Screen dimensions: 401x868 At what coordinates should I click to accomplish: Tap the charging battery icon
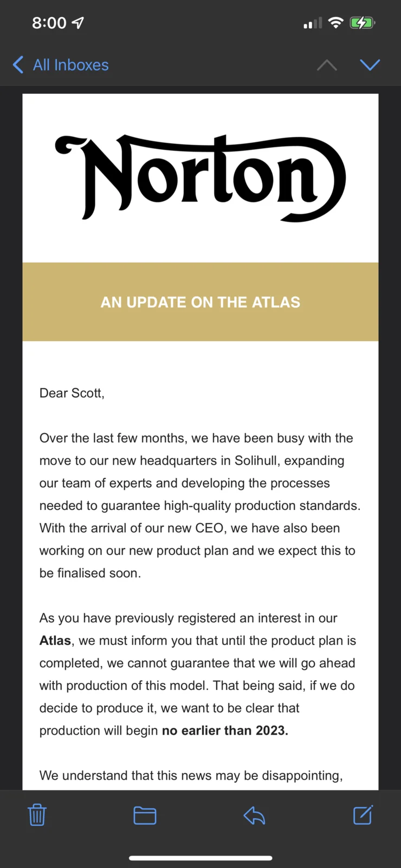coord(362,23)
